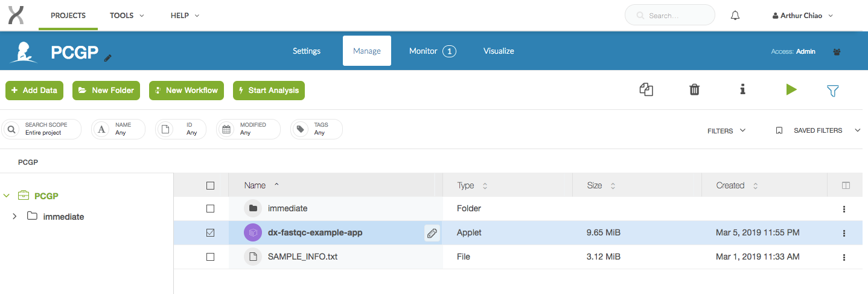Screen dimensions: 868x294
Task: Uncheck the dx-fastqc-example-app row checkbox
Action: click(x=210, y=232)
